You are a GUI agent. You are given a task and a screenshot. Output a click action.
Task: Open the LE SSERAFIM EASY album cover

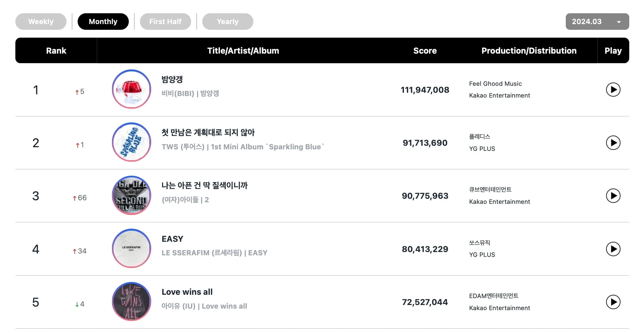coord(132,248)
